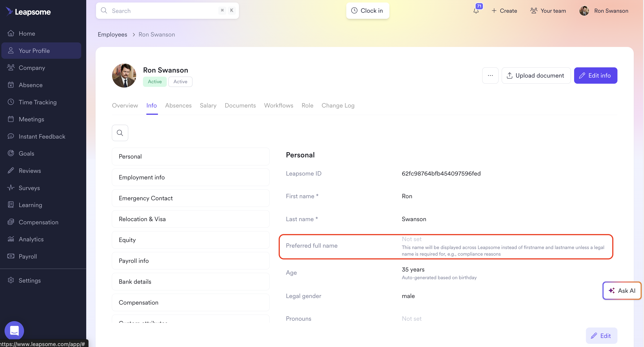Open Your team view
Screen dimensions: 644x347
pos(548,11)
